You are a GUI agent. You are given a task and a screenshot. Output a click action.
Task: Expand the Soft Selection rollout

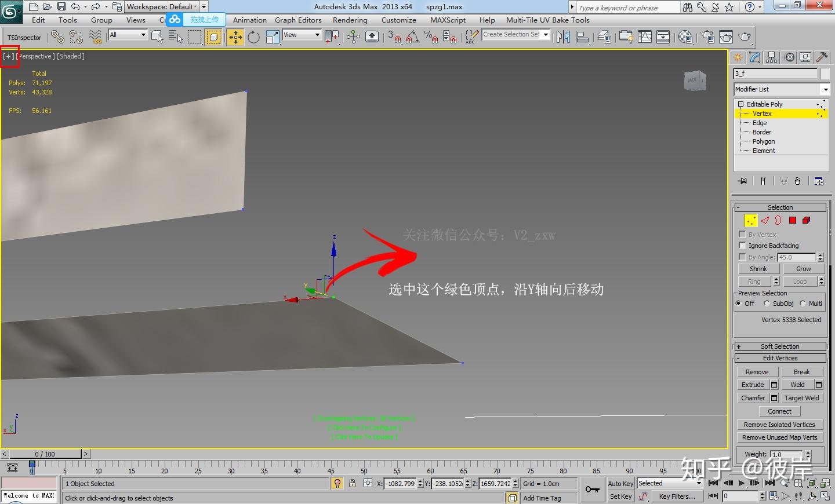point(780,346)
